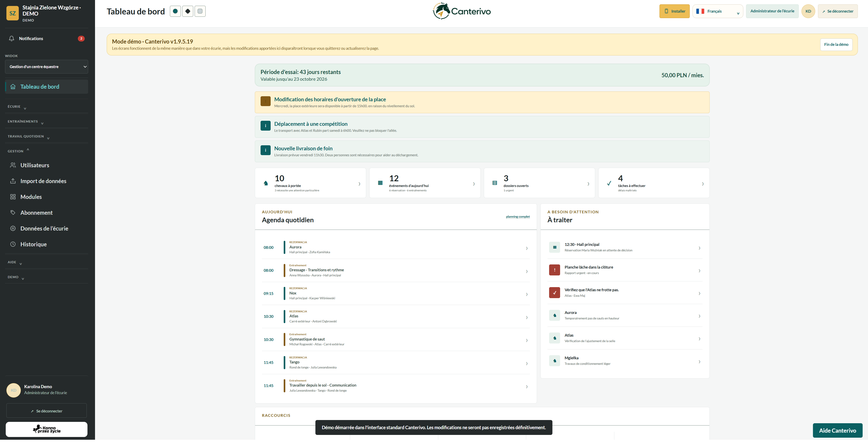
Task: Click red exclamation icon for Planche lâche
Action: click(x=554, y=270)
